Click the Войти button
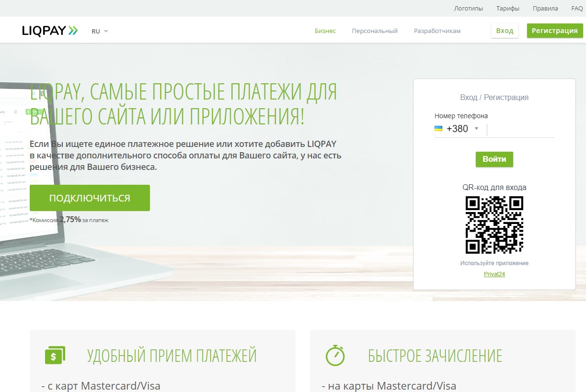 click(x=494, y=159)
